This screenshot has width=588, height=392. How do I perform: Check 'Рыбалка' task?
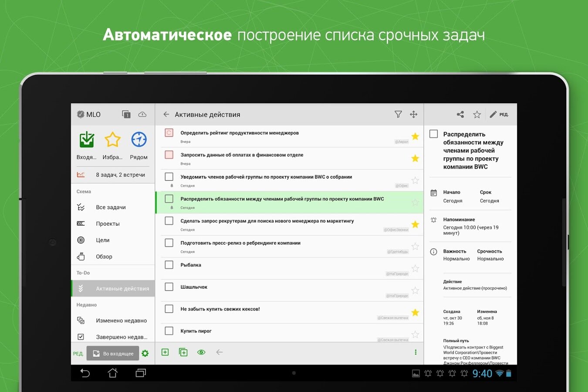pyautogui.click(x=169, y=265)
